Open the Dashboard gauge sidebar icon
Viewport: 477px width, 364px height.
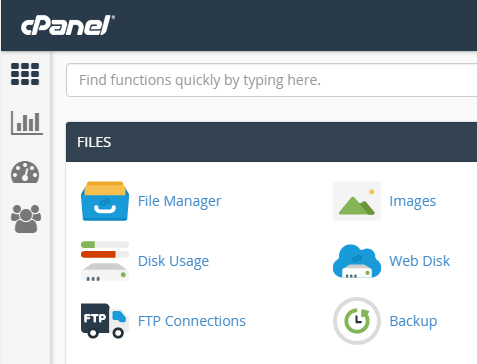(x=25, y=172)
